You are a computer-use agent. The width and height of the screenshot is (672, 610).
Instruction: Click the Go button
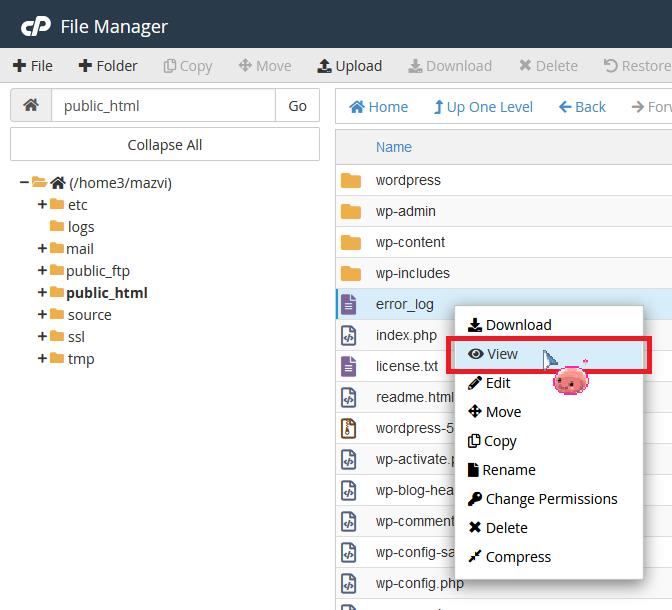click(x=297, y=105)
